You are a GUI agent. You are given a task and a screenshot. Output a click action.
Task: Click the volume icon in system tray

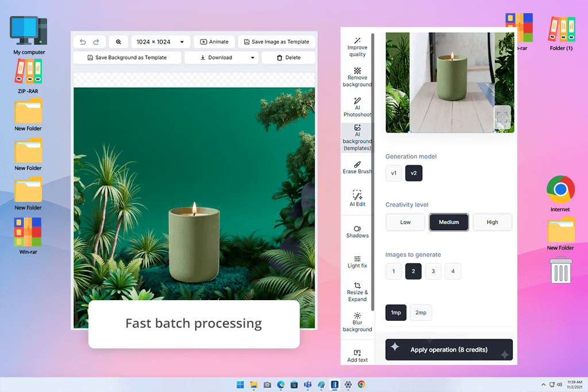(x=559, y=385)
